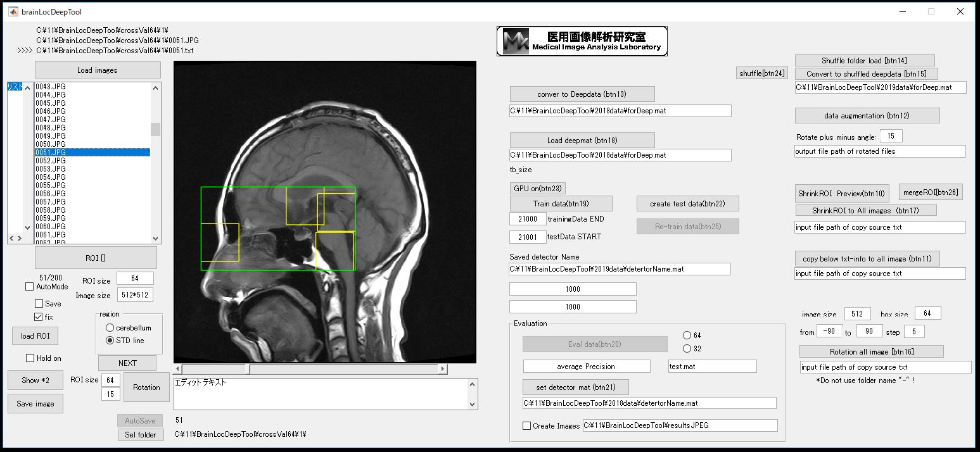Click the rotation step field showing 5
Viewport: 980px width, 452px height.
pyautogui.click(x=914, y=331)
